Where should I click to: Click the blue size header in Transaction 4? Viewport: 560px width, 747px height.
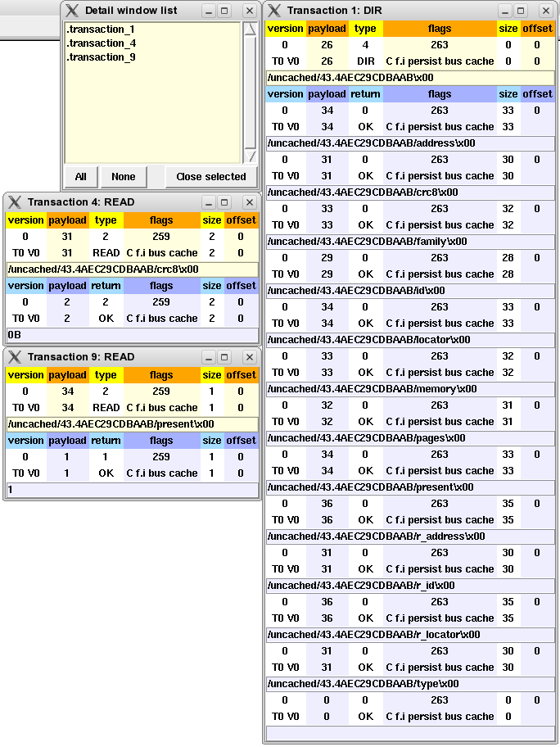tap(211, 286)
